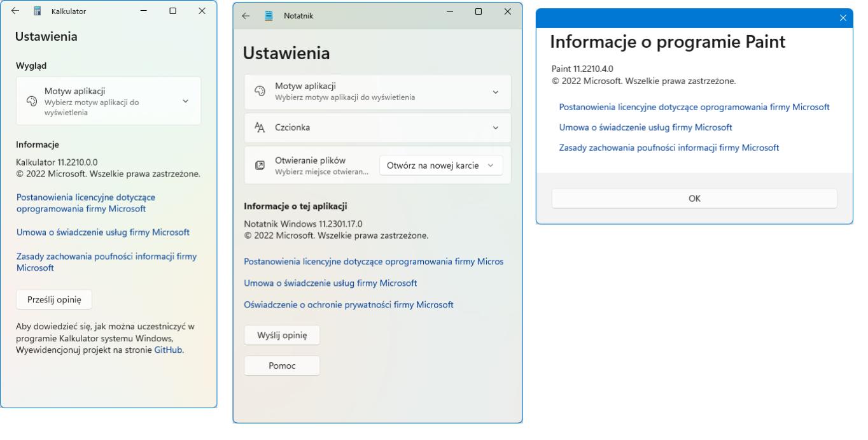Click the Kalkulator app icon in title bar
Viewport: 868px width, 440px height.
tap(38, 11)
